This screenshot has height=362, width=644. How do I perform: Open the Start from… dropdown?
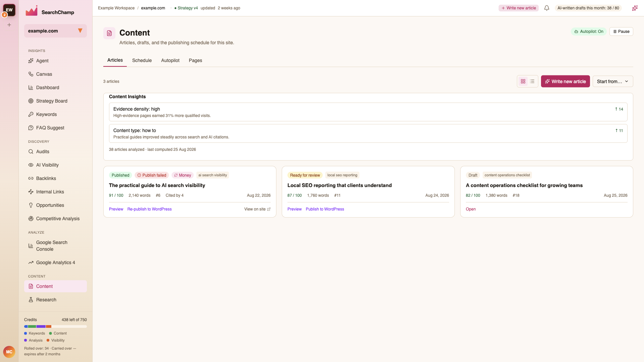(613, 81)
